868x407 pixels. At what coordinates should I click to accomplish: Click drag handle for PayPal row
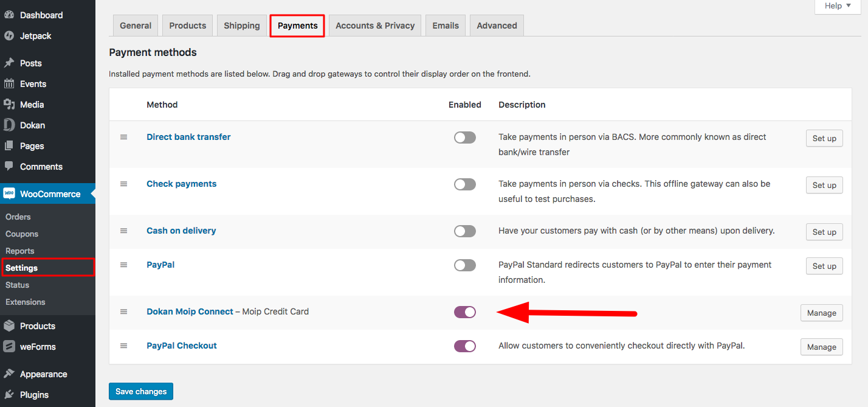[x=124, y=265]
